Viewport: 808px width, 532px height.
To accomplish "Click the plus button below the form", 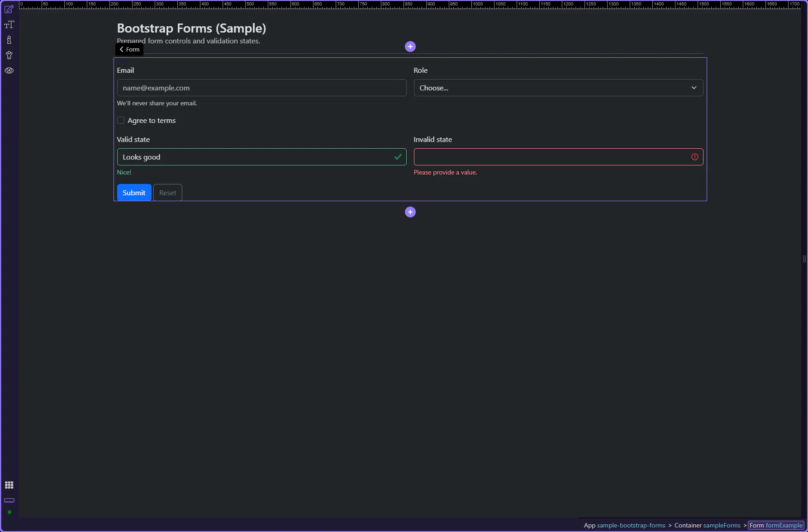I will tap(410, 212).
